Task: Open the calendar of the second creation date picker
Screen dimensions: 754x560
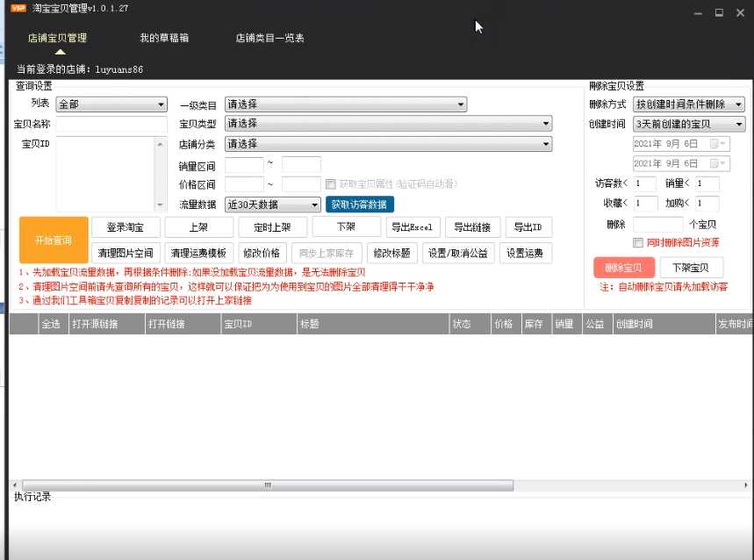Action: click(717, 163)
